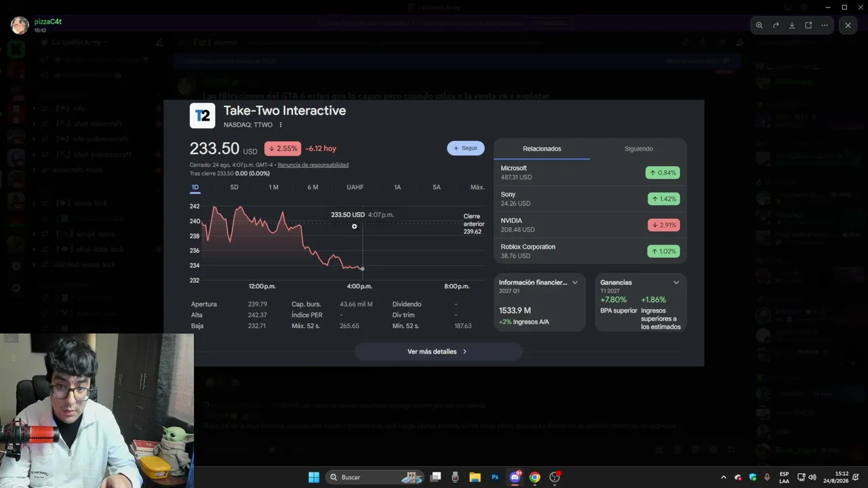This screenshot has width=868, height=488.
Task: Open network settings from the tray
Action: pyautogui.click(x=801, y=477)
